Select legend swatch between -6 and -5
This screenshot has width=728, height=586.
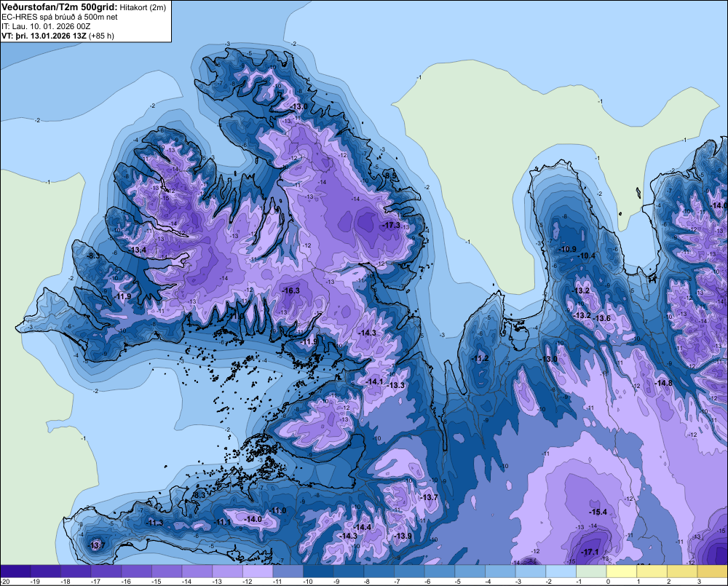pos(439,571)
